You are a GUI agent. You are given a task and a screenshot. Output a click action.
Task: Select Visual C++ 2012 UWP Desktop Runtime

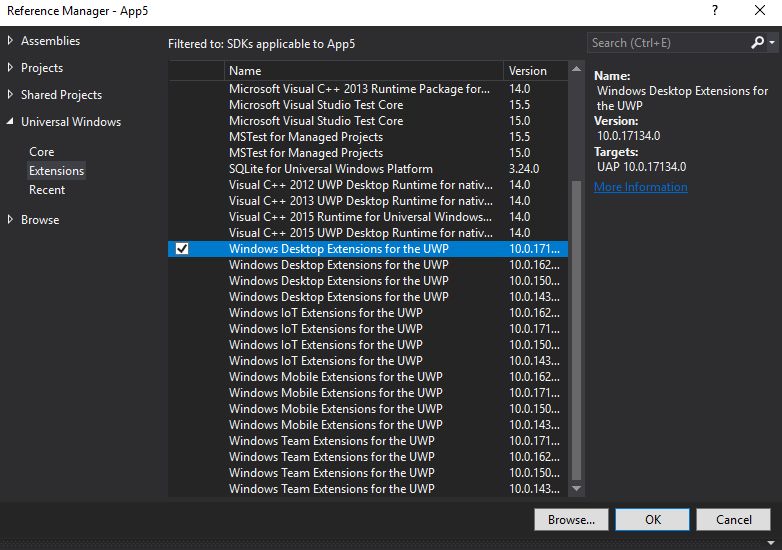click(x=368, y=184)
